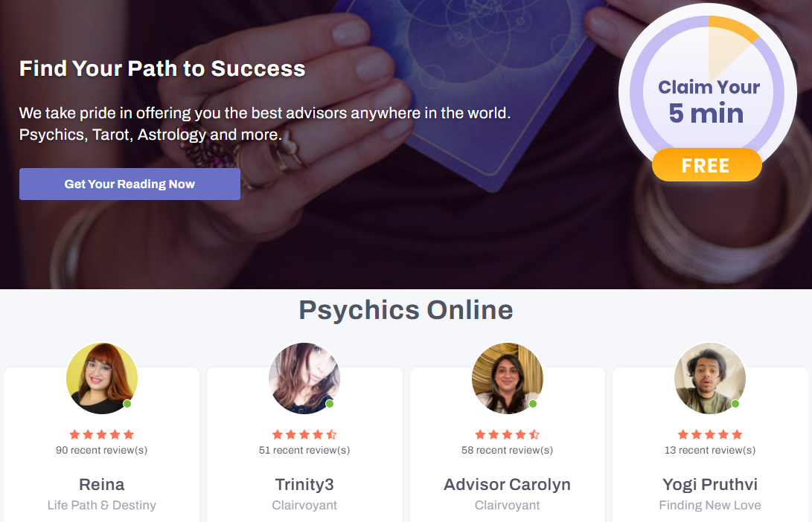Click Trinity3's green online indicator
This screenshot has width=812, height=522.
click(x=330, y=404)
